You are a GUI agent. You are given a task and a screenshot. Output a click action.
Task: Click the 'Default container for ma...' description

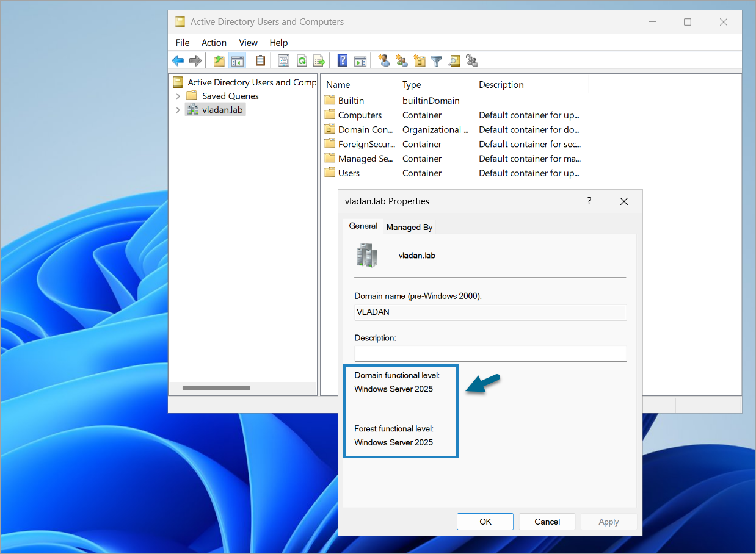[x=529, y=159]
